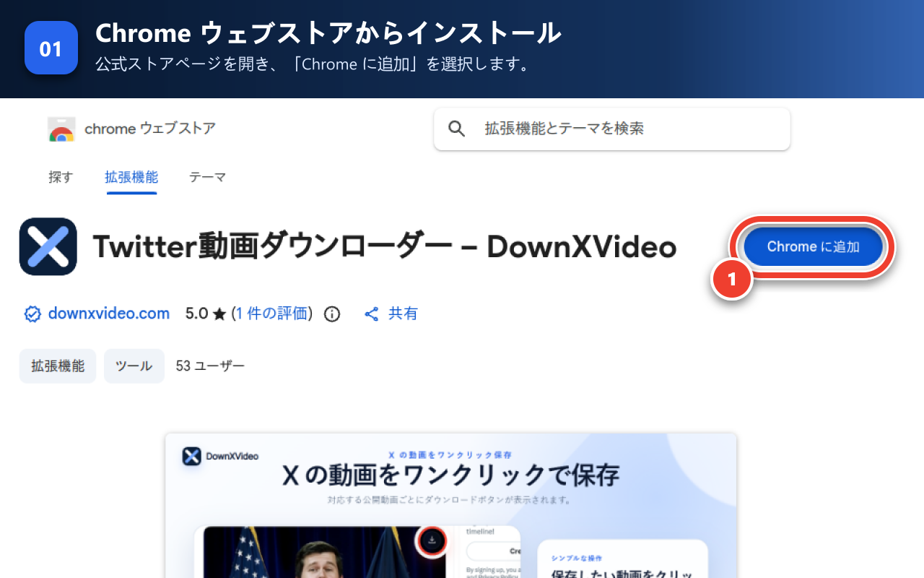Open the 探す tab
The width and height of the screenshot is (924, 578).
[x=61, y=177]
